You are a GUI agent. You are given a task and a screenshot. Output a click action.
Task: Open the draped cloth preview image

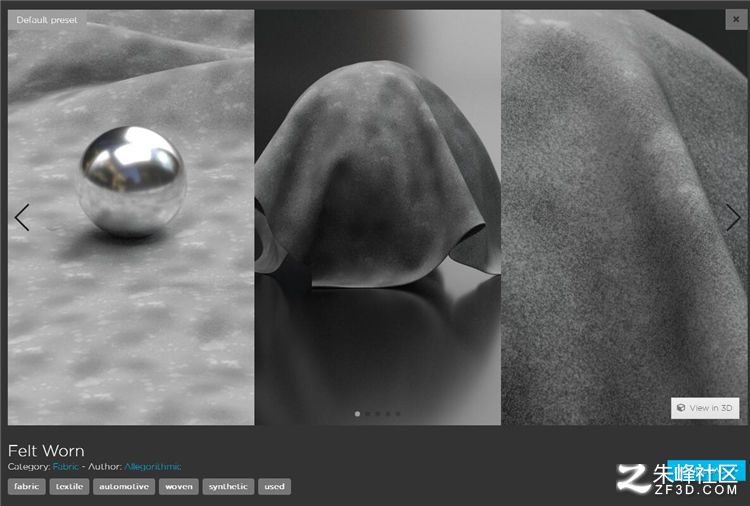[x=378, y=218]
